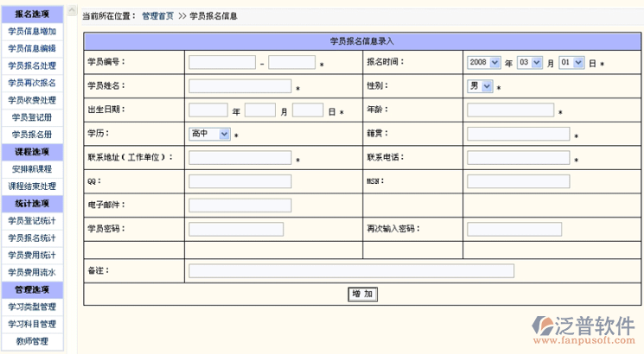Click the 管理首页 breadcrumb link
The height and width of the screenshot is (354, 644).
coord(157,16)
